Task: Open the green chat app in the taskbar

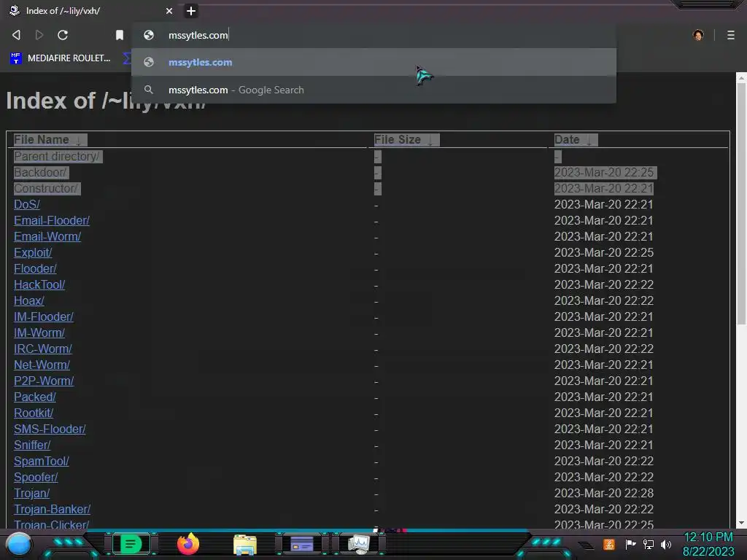Action: point(131,544)
